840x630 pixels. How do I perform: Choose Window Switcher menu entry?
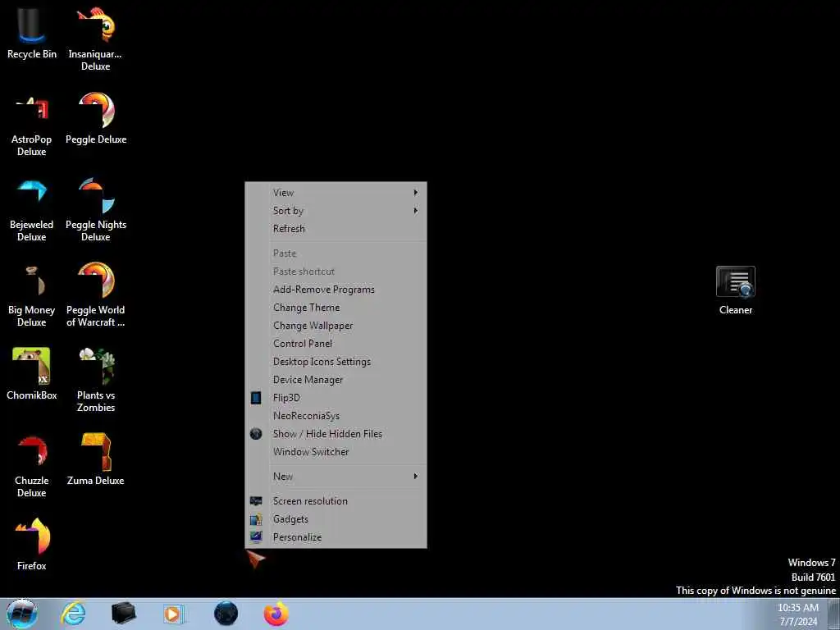336,452
